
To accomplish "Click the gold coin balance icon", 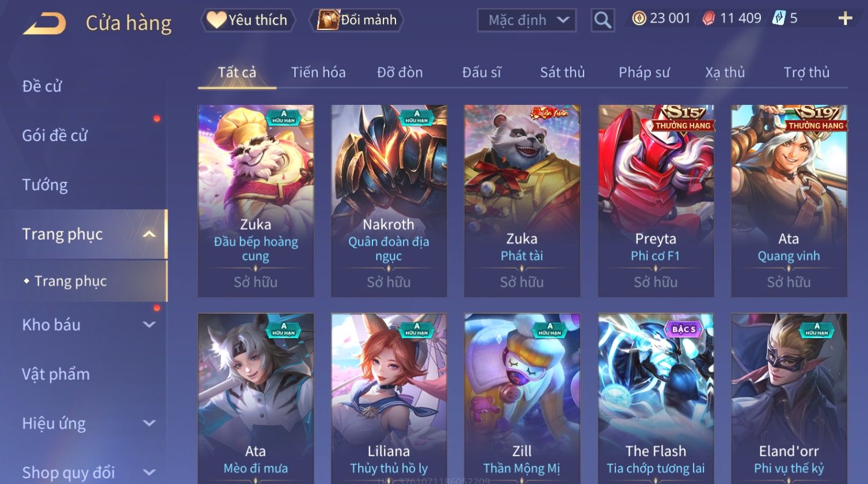I will coord(639,18).
